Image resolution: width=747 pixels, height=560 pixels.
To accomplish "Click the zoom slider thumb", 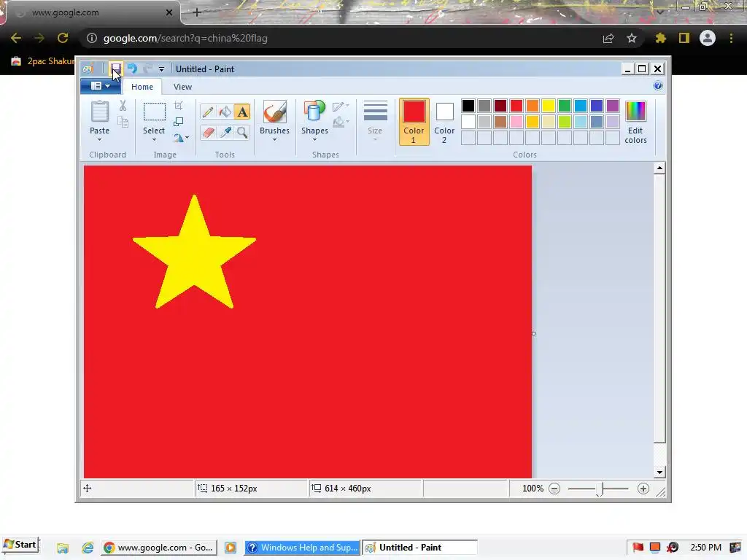I will (x=600, y=489).
